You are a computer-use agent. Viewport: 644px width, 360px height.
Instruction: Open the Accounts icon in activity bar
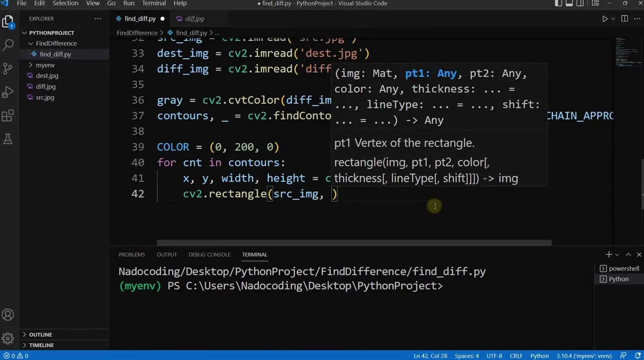coord(8,315)
